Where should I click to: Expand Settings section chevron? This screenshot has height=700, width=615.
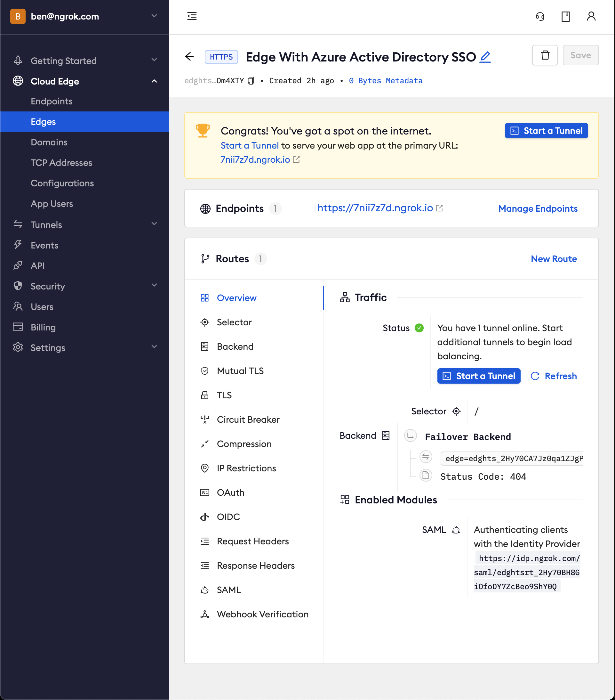pos(154,346)
